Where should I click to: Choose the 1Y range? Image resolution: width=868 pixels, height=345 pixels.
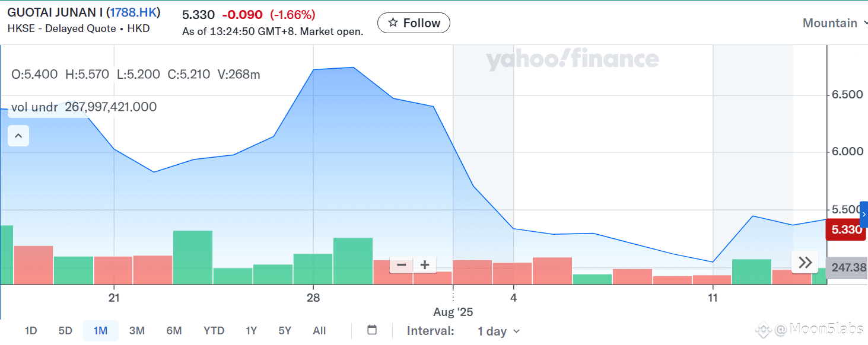click(x=252, y=331)
